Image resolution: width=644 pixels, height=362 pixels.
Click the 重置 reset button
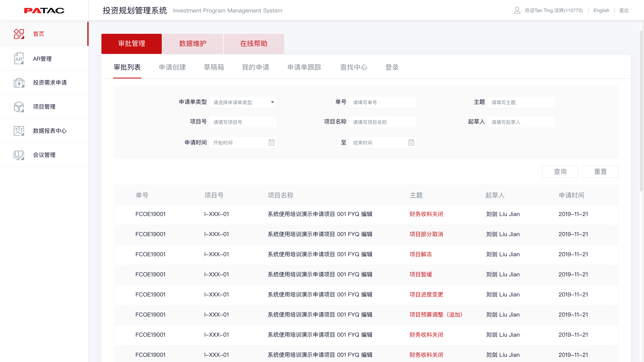pos(601,172)
